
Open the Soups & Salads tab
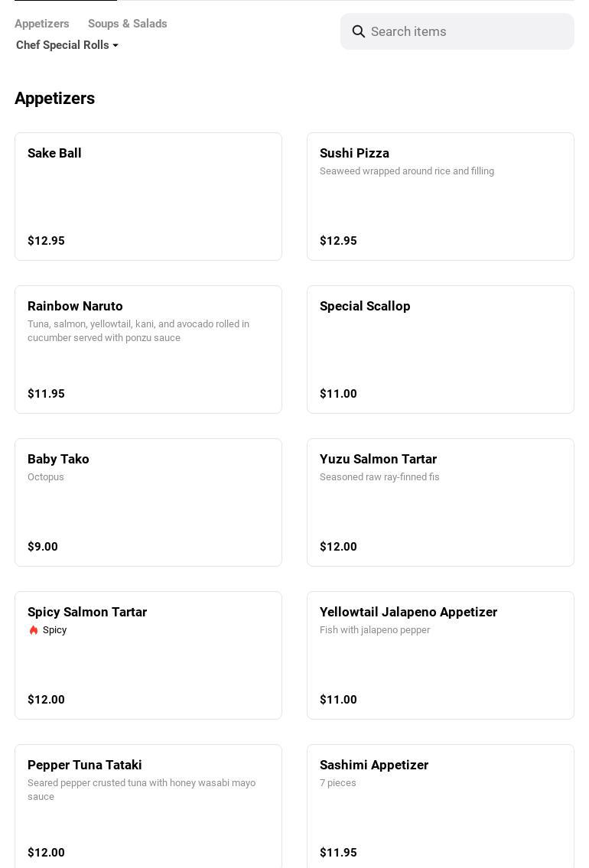click(127, 24)
